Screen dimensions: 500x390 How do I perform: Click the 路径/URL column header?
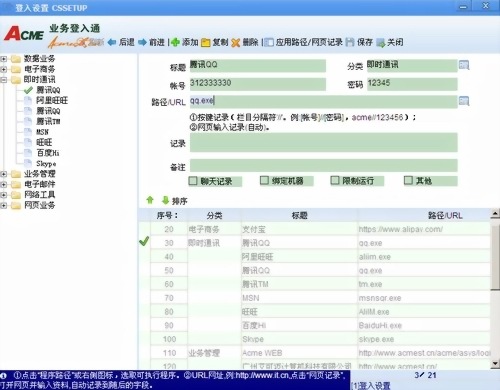coord(424,216)
